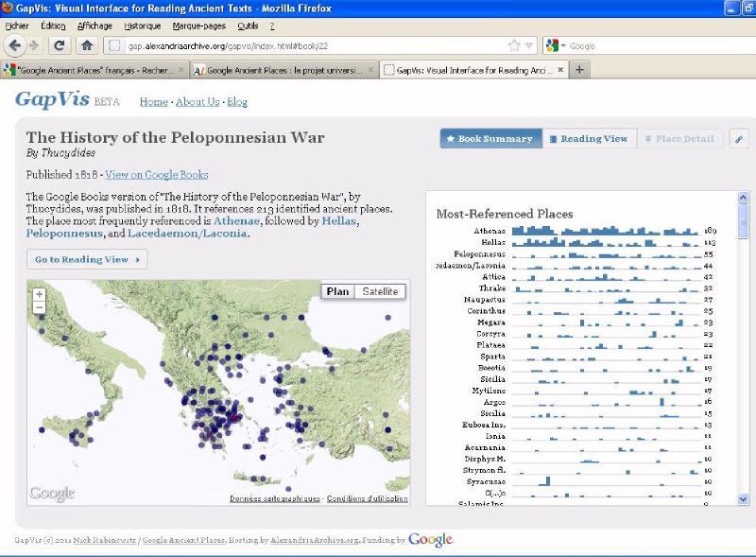Open the Fichier menu
Screen dimensions: 756x557
point(17,26)
